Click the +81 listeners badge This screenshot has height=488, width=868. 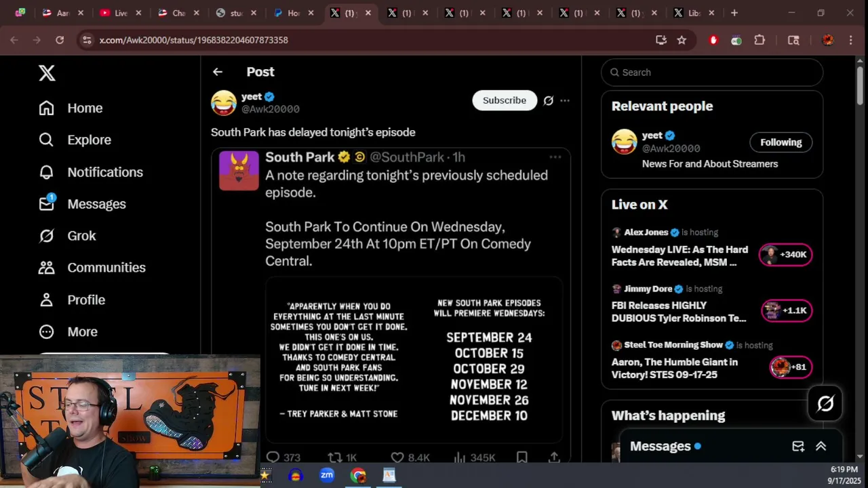click(791, 367)
